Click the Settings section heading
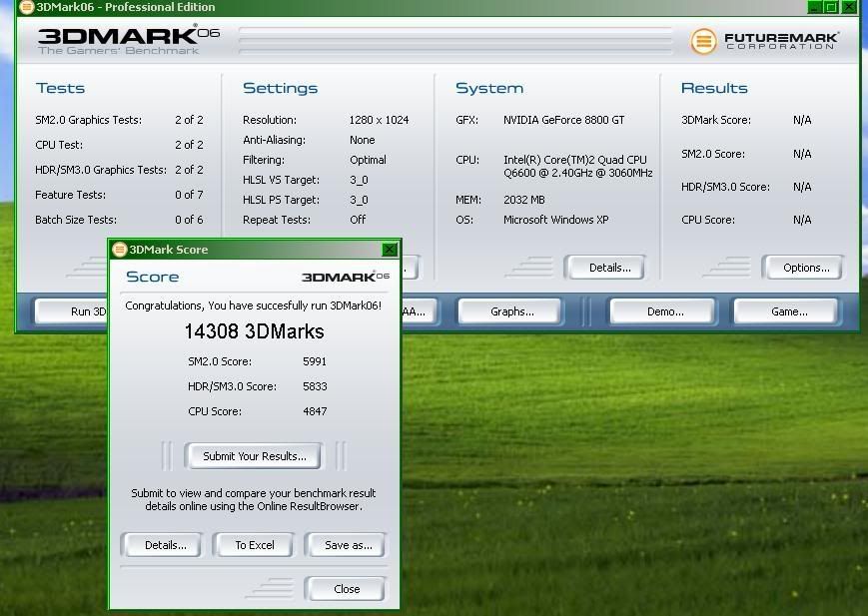Screen dimensions: 868x616 pos(280,88)
